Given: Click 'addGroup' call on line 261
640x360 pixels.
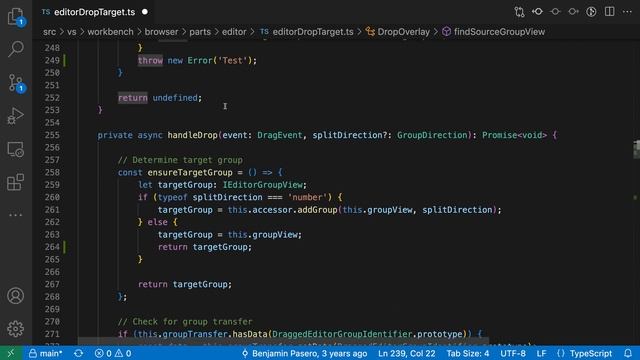Looking at the screenshot, I should tap(317, 210).
